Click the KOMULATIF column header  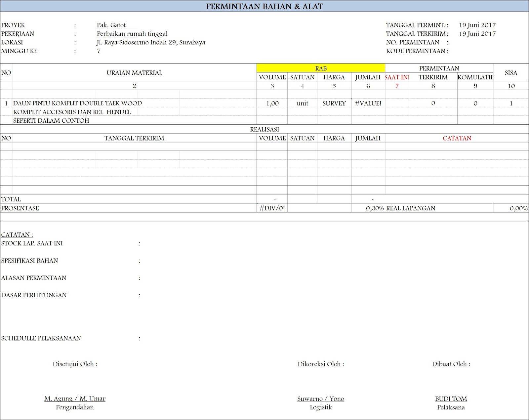475,77
